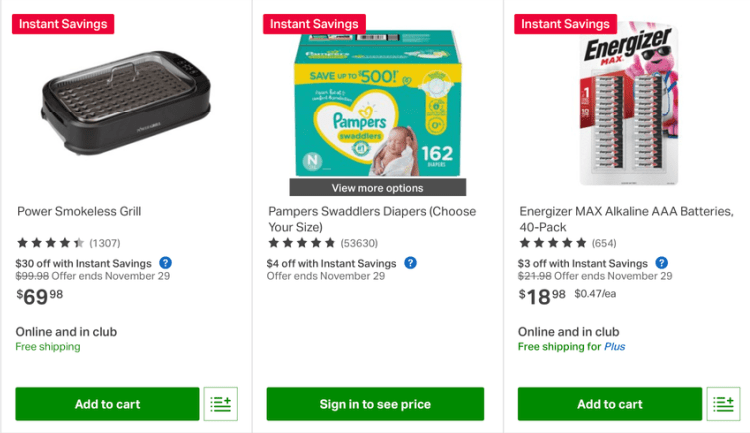Open Pampers Swaddlers Diapers product title
The width and height of the screenshot is (750, 433).
372,219
